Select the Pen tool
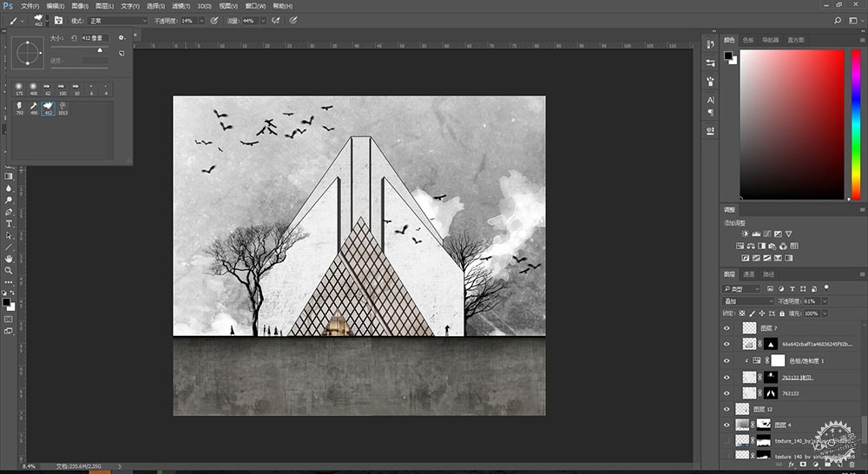 coord(9,212)
